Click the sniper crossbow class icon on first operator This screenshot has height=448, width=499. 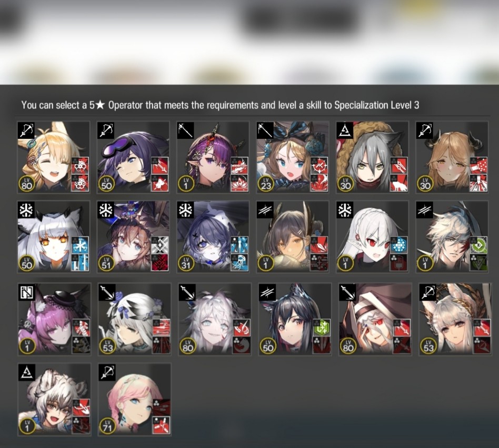26,131
